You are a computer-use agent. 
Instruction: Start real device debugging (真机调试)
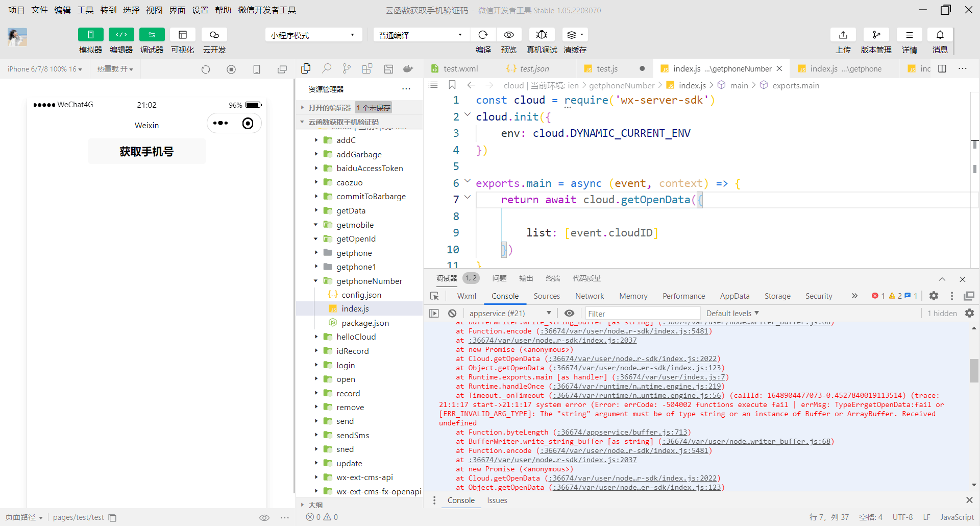pos(542,35)
